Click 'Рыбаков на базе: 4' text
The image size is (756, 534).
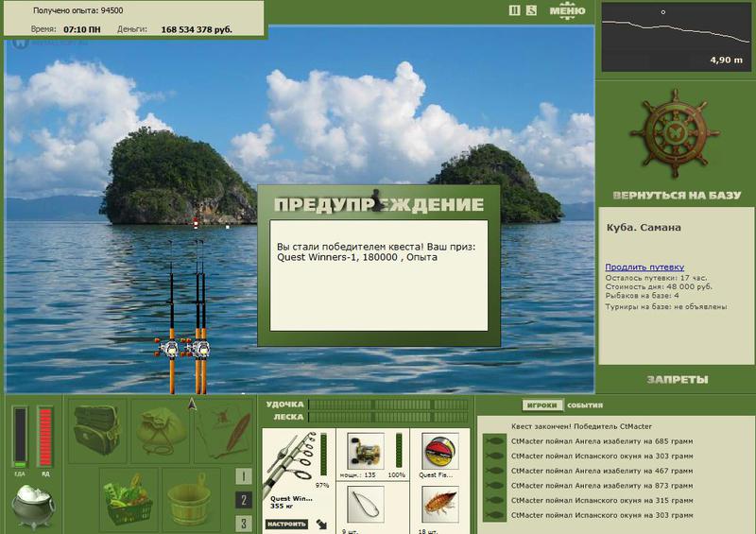[642, 295]
